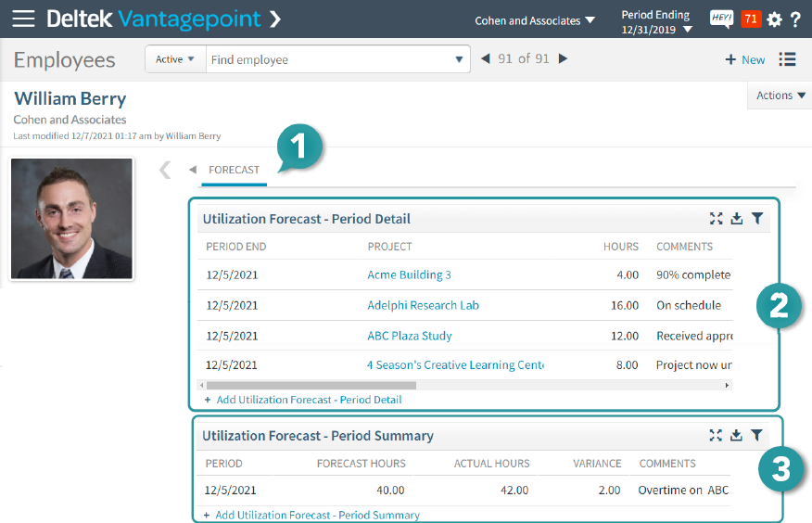Viewport: 812px width, 523px height.
Task: Add Utilization Forecast - Period Detail row
Action: (x=303, y=400)
